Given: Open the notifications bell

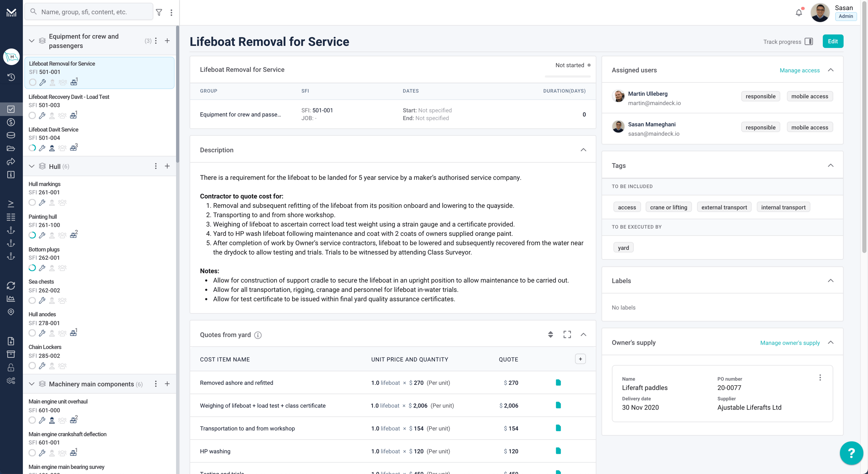Looking at the screenshot, I should 799,13.
